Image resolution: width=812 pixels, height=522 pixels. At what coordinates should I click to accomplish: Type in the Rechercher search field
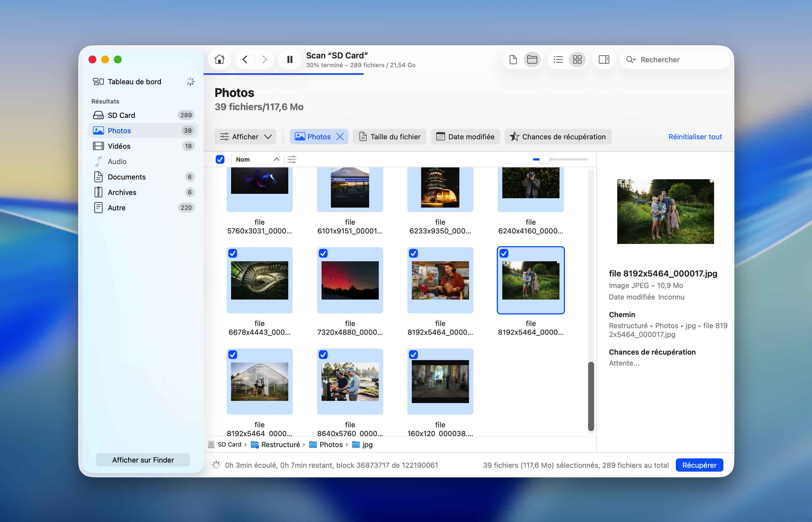click(675, 60)
